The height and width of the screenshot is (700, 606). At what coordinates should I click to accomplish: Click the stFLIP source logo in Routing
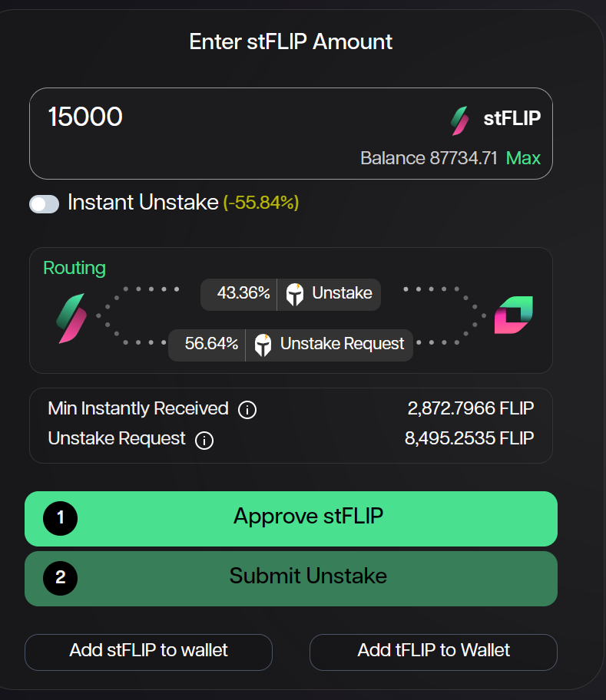(71, 318)
